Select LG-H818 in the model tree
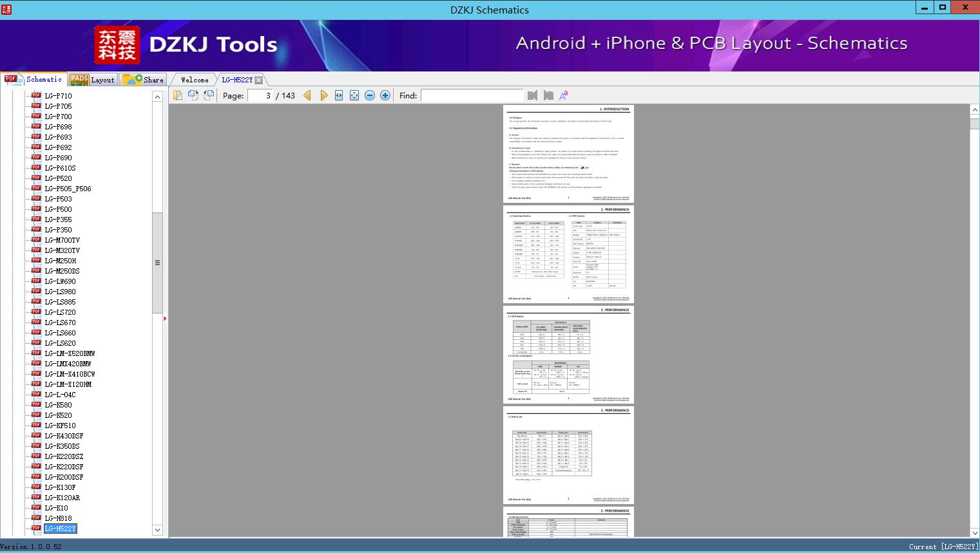This screenshot has width=980, height=553. coord(58,518)
